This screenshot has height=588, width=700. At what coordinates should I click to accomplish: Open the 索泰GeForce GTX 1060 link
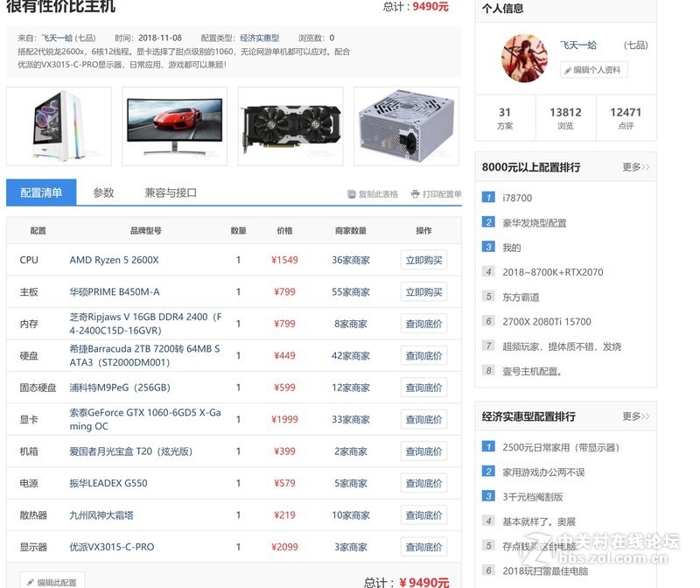point(145,419)
